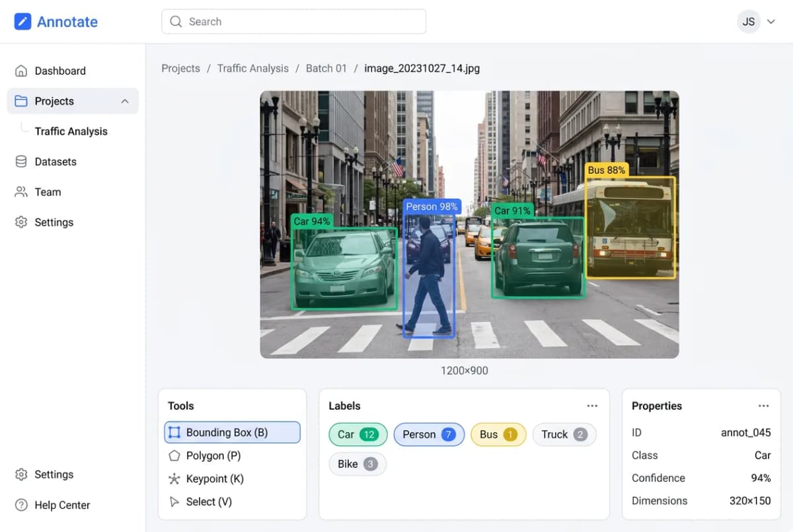The width and height of the screenshot is (793, 532).
Task: Click inside the search field
Action: click(293, 21)
